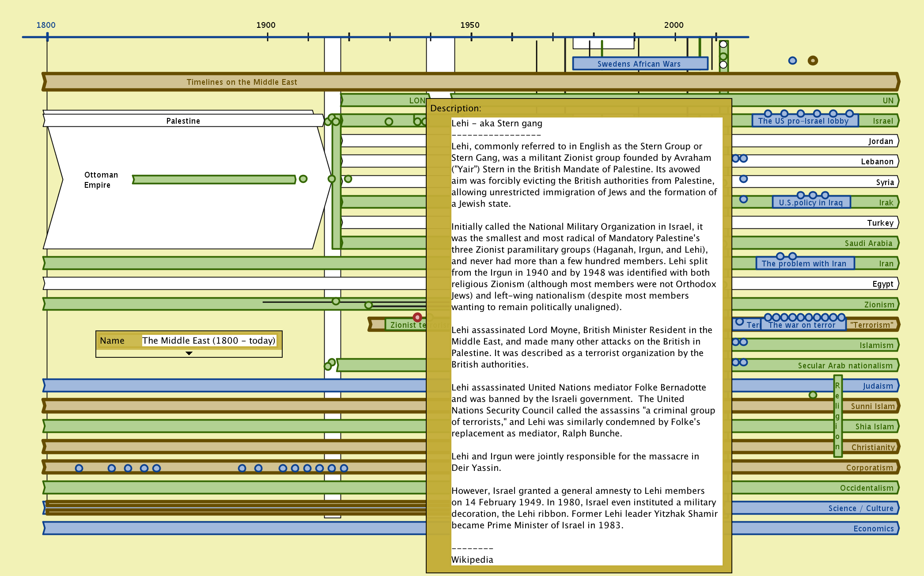
Task: Open The problem with Iran sub-timeline
Action: click(804, 264)
